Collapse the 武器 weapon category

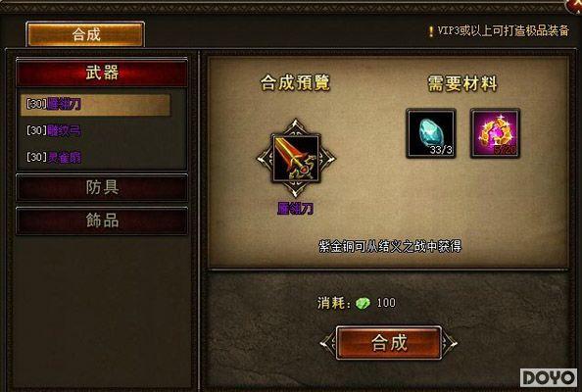[x=102, y=73]
